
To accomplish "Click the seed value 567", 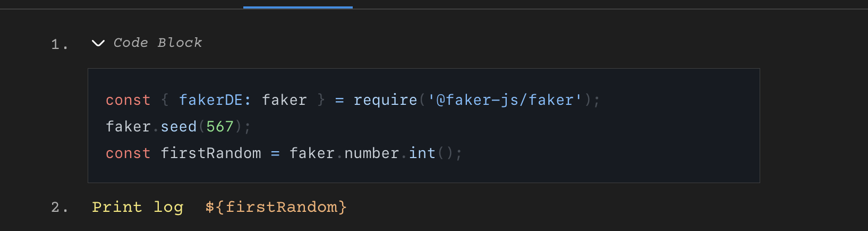I will pos(220,127).
